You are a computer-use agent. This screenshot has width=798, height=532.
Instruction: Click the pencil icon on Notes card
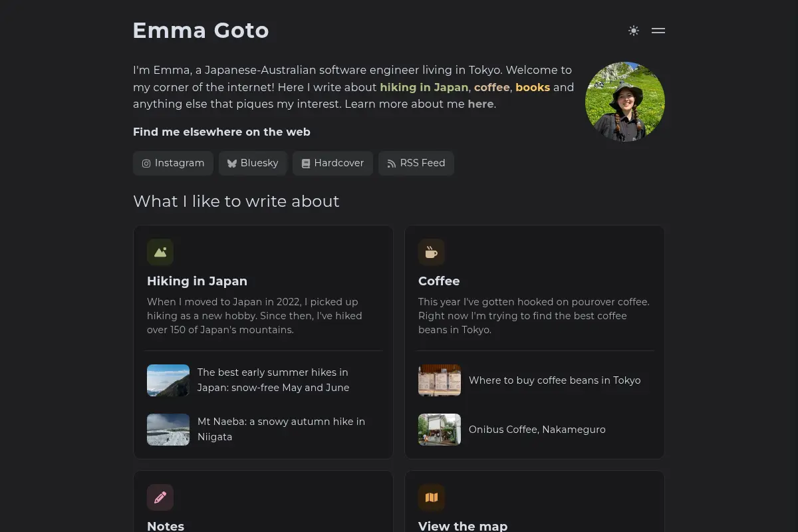coord(160,497)
